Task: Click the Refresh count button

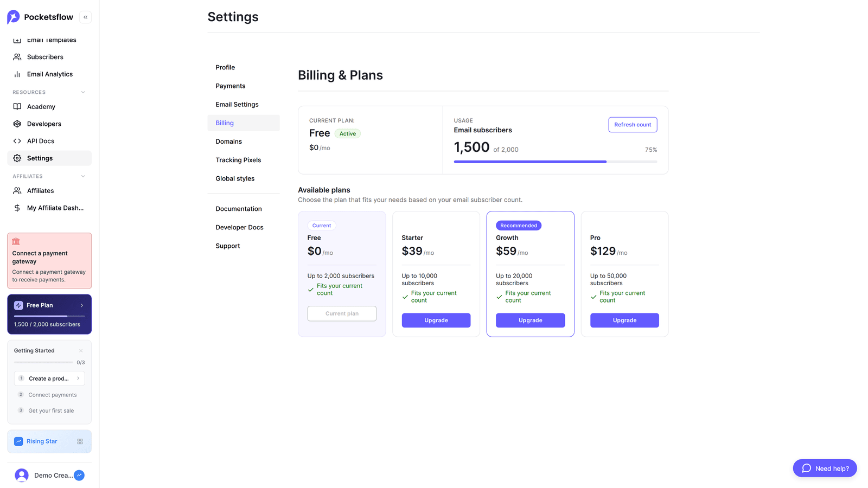Action: click(633, 125)
